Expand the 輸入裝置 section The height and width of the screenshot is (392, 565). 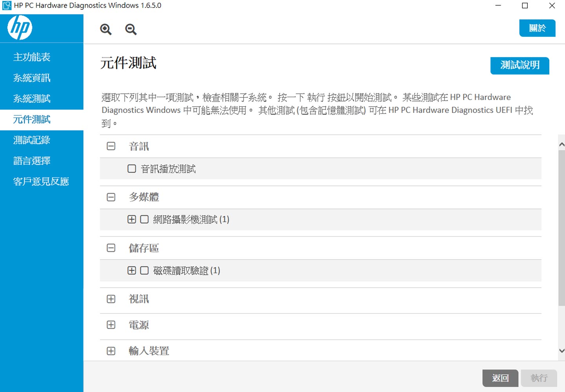pyautogui.click(x=111, y=351)
